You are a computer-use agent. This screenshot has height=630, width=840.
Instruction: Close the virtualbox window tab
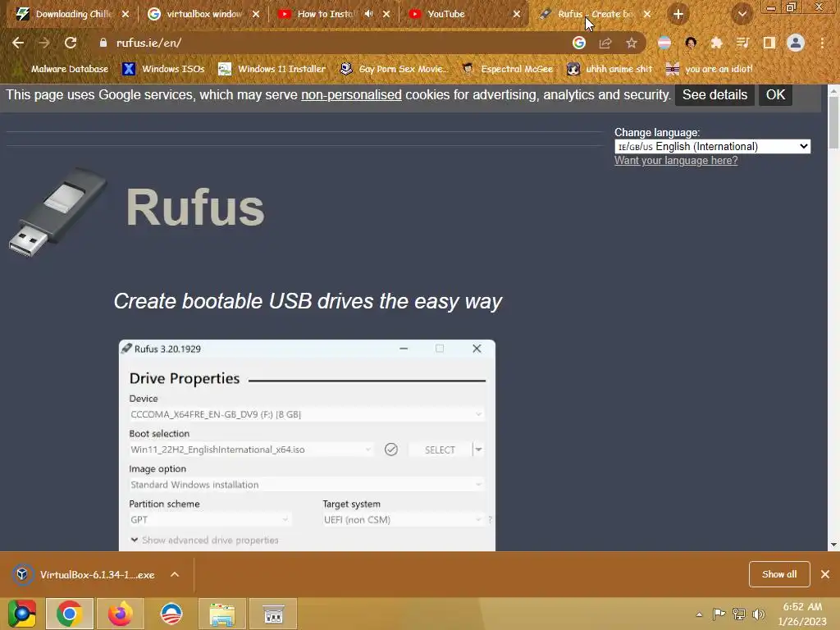[256, 14]
